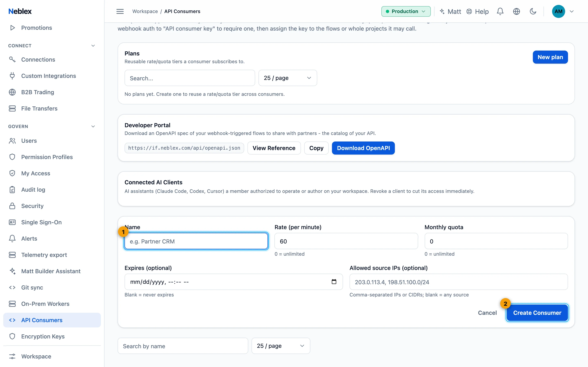Click the Neblex logo
Viewport: 588px width, 367px height.
20,11
